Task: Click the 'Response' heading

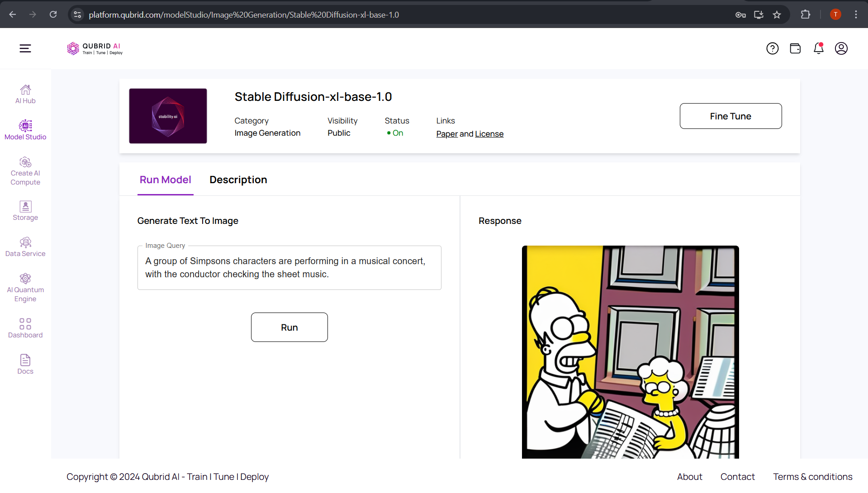Action: coord(500,221)
